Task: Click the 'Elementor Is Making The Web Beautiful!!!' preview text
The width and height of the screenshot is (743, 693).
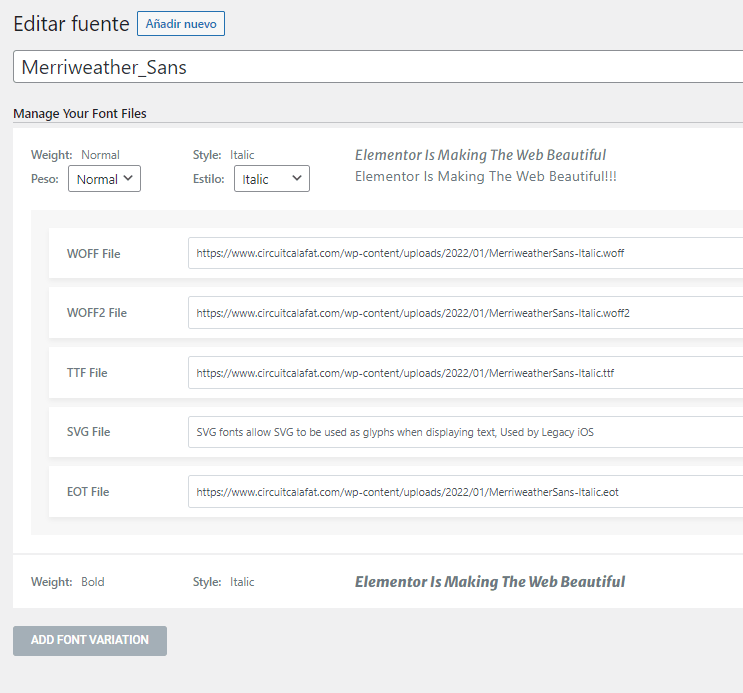Action: click(x=486, y=176)
